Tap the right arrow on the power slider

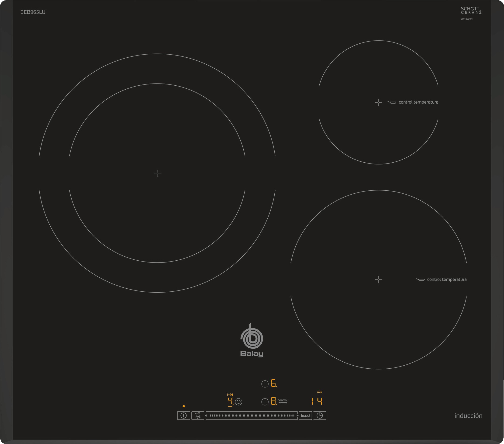click(298, 416)
